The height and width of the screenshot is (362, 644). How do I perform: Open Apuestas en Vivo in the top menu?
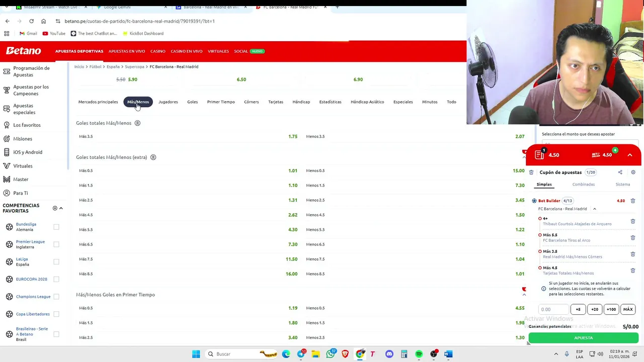pos(127,51)
